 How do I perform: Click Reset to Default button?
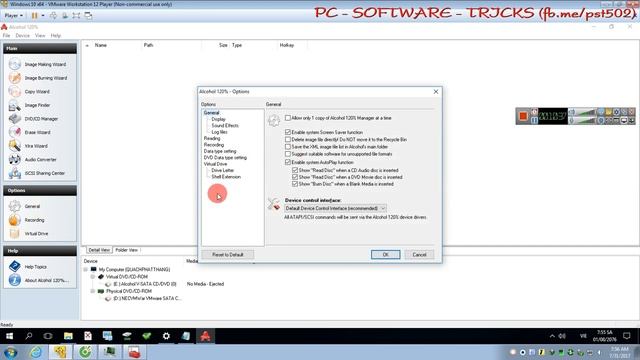tap(227, 255)
